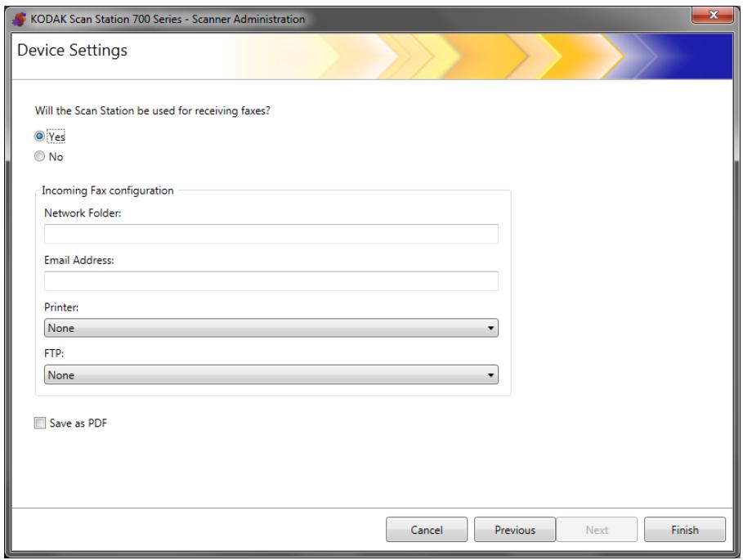Click the 'FTP:' label
The width and height of the screenshot is (743, 560).
[x=54, y=353]
